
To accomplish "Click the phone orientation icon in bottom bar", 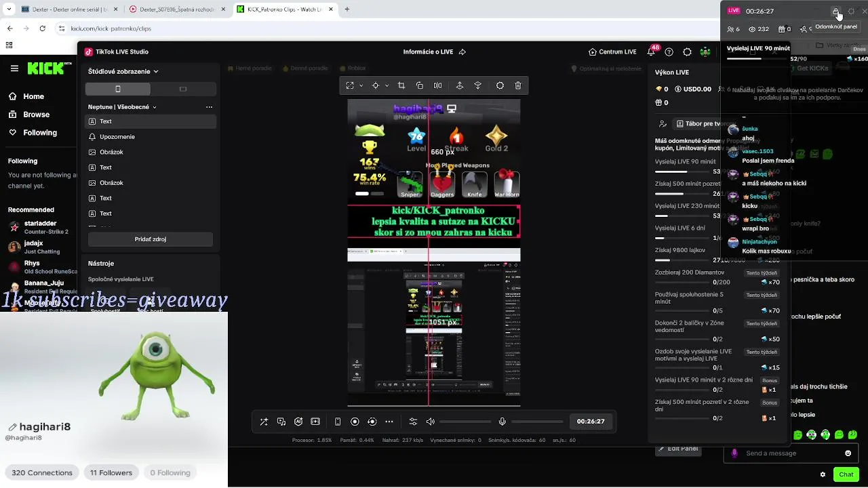I will click(338, 422).
